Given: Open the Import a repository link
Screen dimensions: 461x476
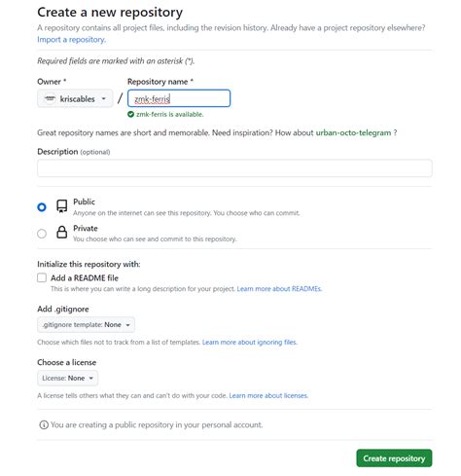Looking at the screenshot, I should tap(71, 40).
